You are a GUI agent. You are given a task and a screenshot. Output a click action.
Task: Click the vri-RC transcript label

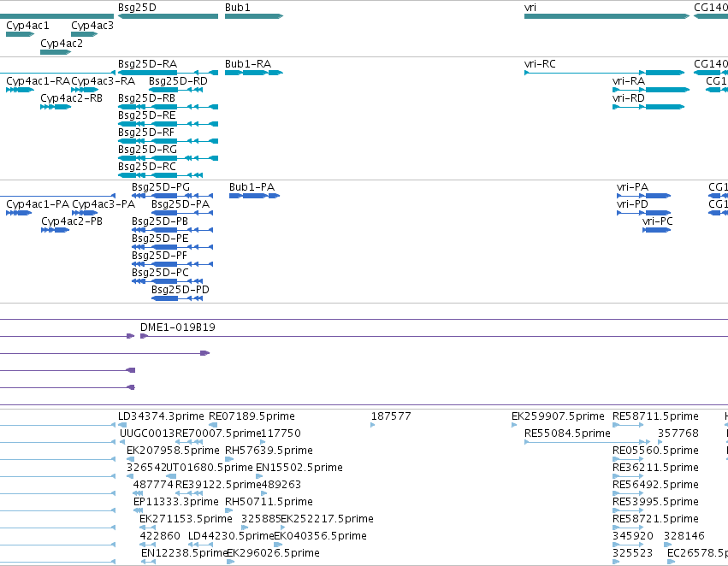click(x=540, y=63)
